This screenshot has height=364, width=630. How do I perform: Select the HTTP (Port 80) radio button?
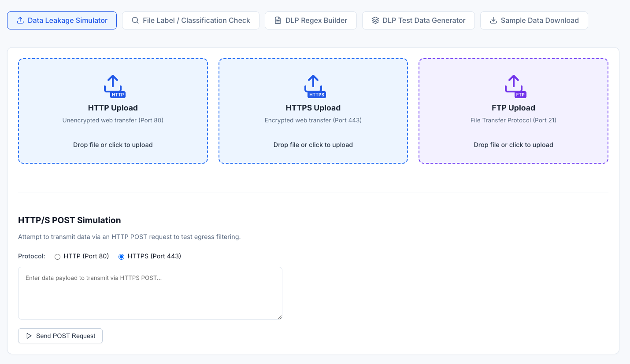57,257
